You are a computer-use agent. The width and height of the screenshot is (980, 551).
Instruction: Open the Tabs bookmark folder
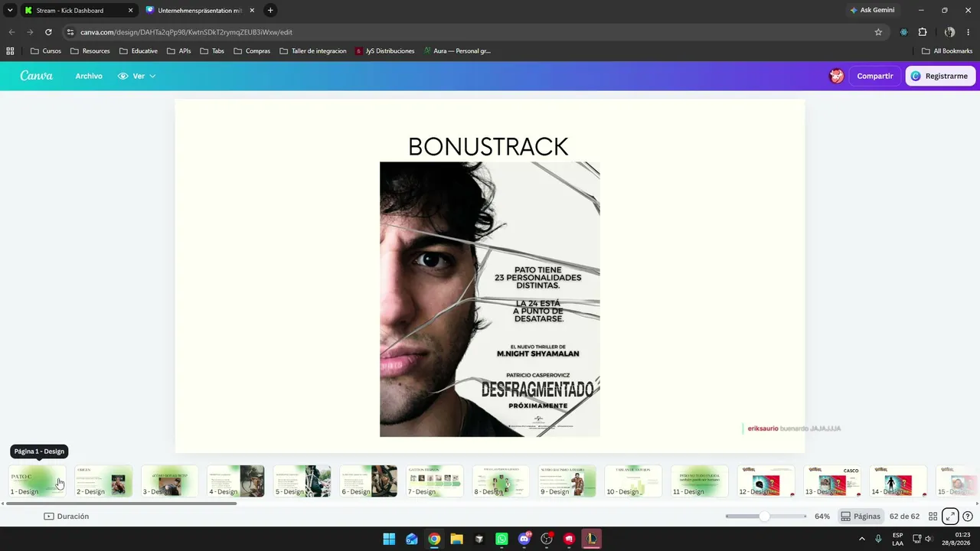point(212,51)
